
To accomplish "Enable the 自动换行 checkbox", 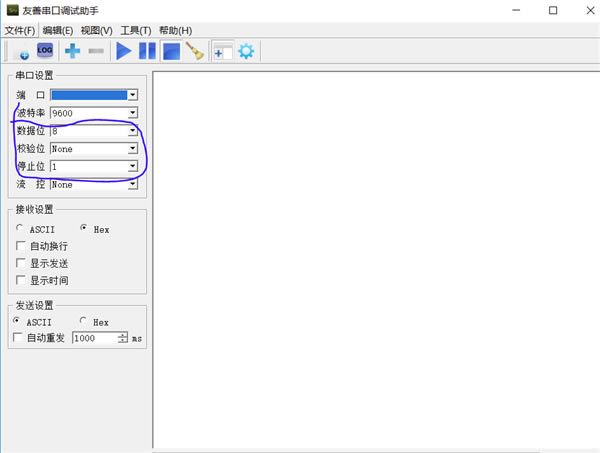I will click(21, 246).
